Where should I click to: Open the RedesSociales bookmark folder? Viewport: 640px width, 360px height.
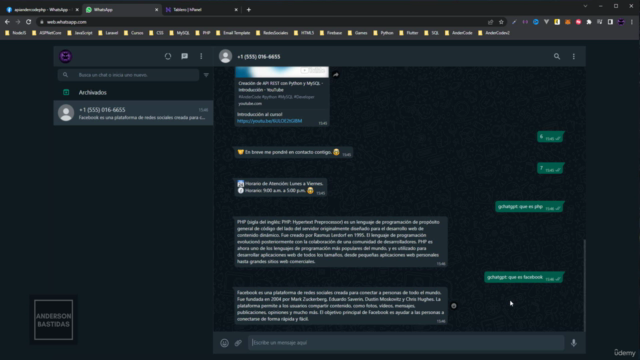point(272,33)
